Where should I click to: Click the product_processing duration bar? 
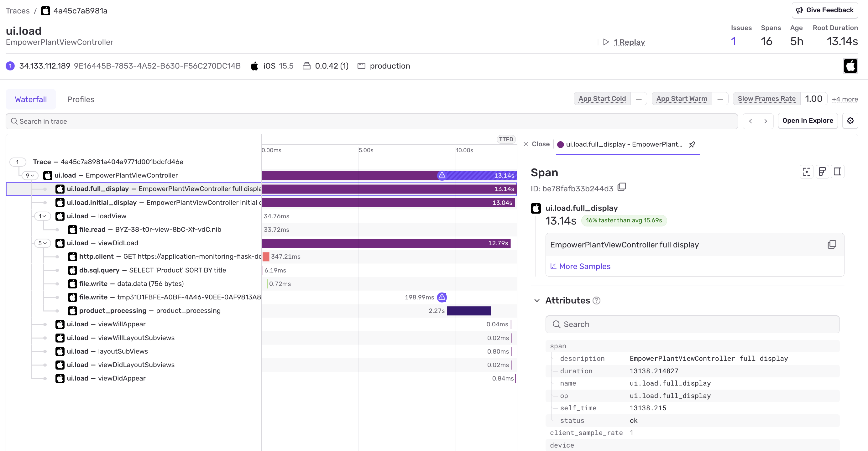[x=469, y=311]
